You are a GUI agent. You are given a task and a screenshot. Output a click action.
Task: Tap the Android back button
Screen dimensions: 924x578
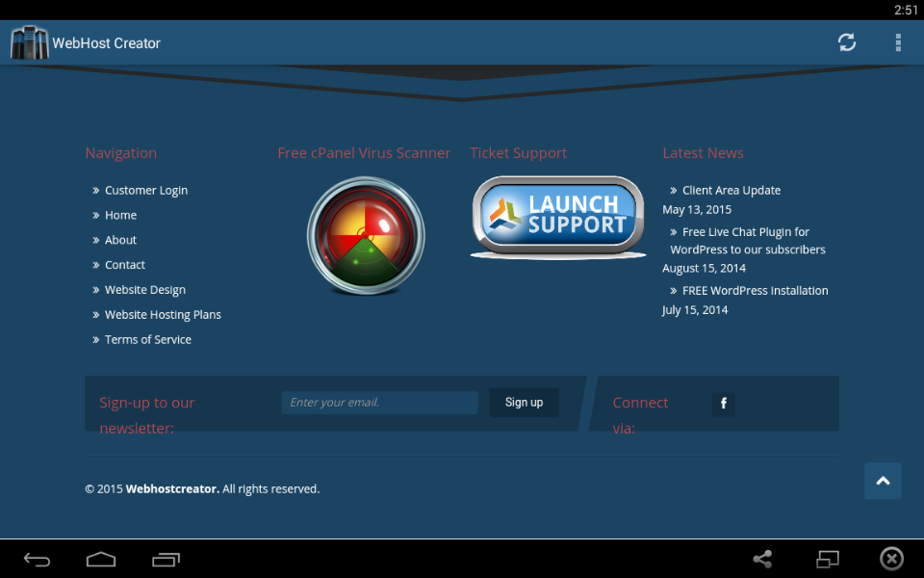click(x=37, y=559)
